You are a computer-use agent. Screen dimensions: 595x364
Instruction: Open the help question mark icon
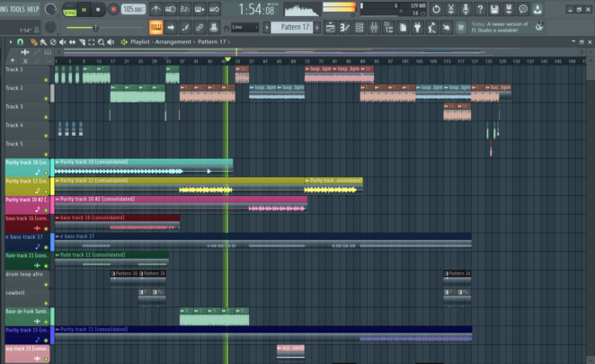point(481,9)
